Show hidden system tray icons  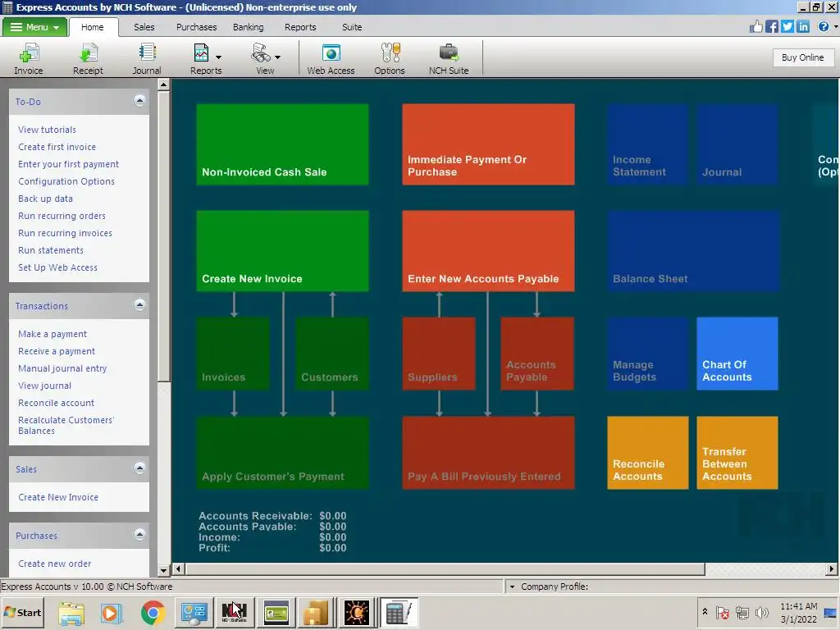coord(705,611)
